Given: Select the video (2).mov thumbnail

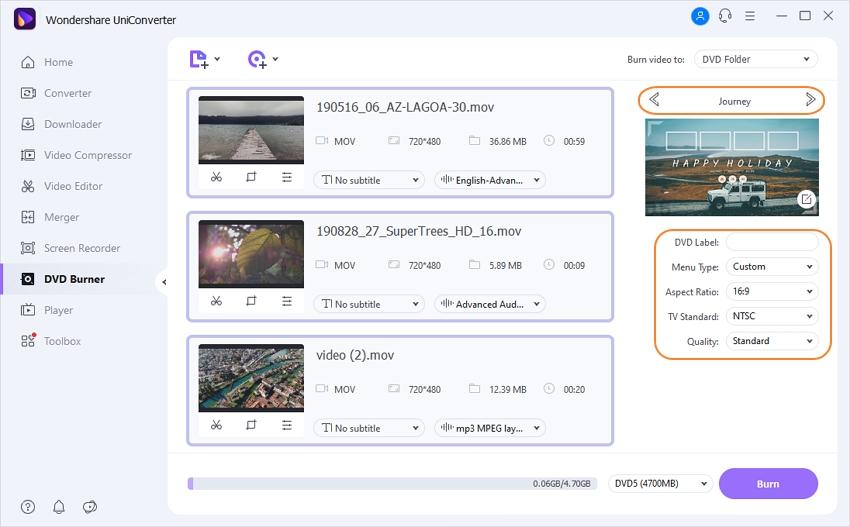Looking at the screenshot, I should 251,378.
